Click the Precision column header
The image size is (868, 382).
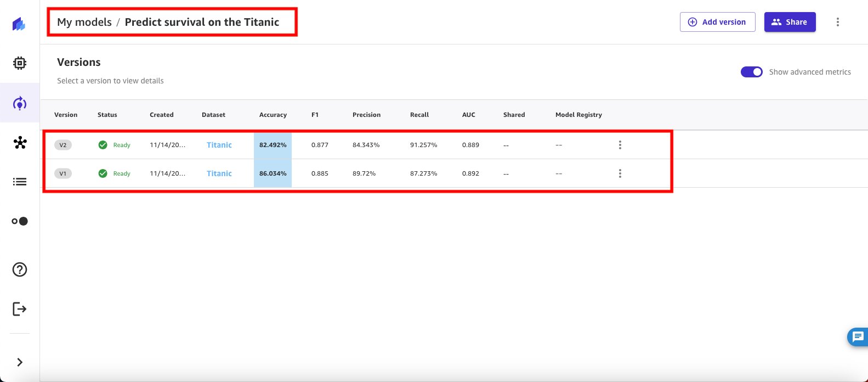coord(366,115)
